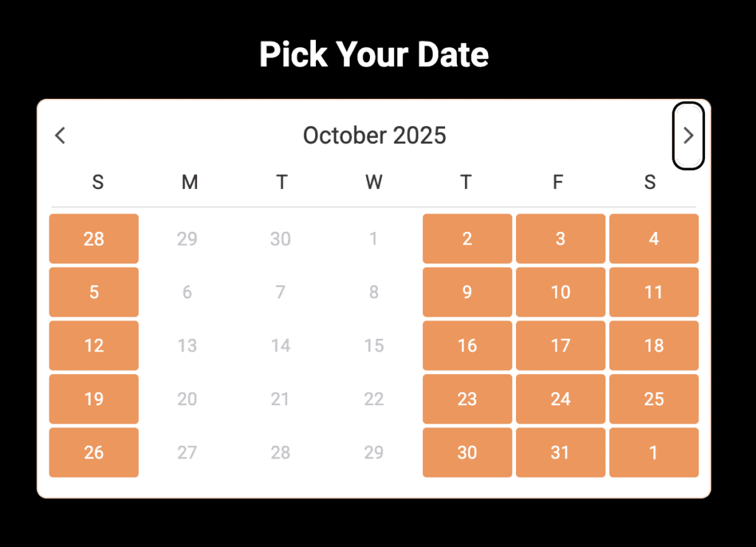Choose Saturday October 4
Screen dimensions: 756x547
tap(654, 238)
